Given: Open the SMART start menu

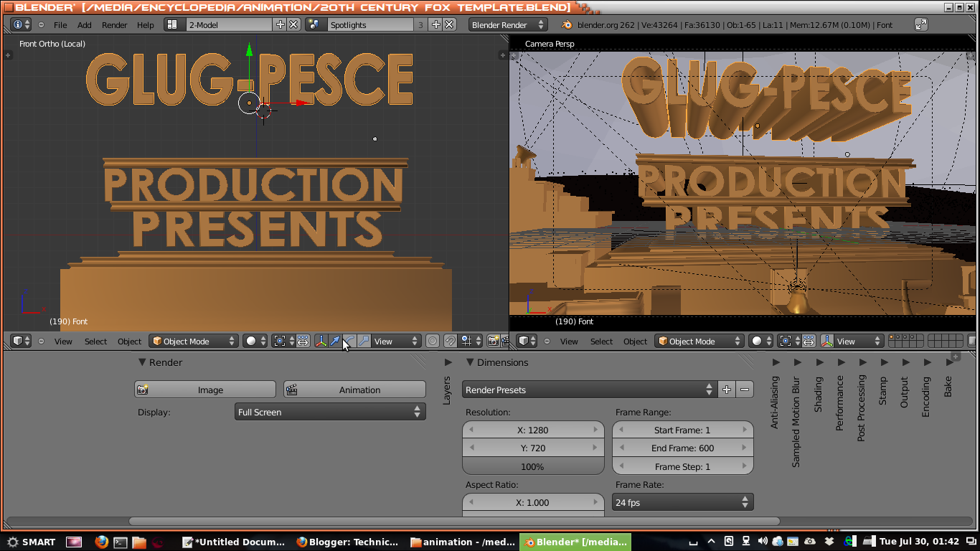Looking at the screenshot, I should point(31,542).
